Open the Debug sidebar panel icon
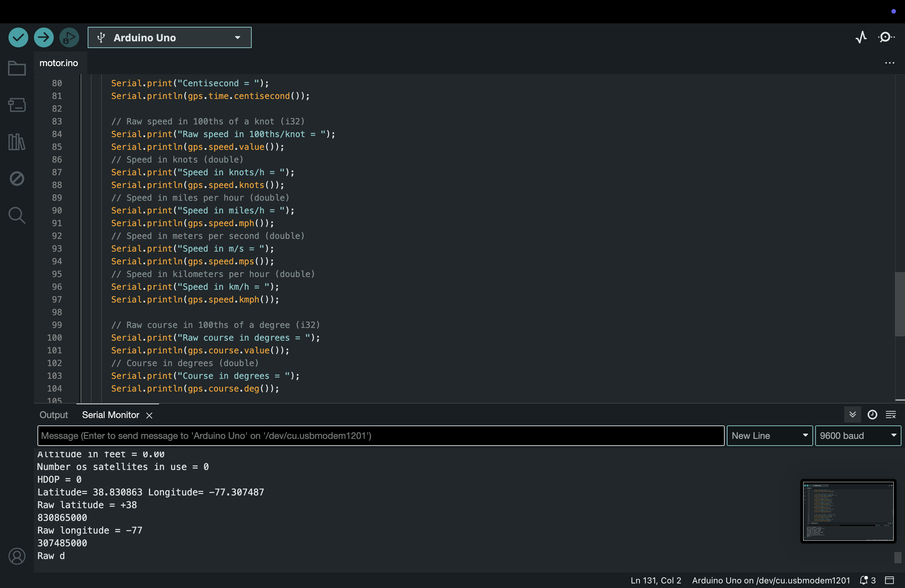Viewport: 905px width, 588px height. 17,178
